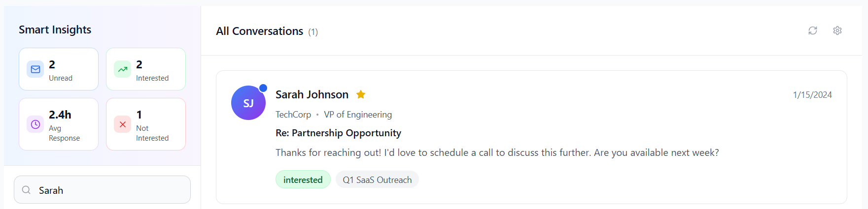This screenshot has width=868, height=209.
Task: Select the Avg Response insights card
Action: point(59,124)
